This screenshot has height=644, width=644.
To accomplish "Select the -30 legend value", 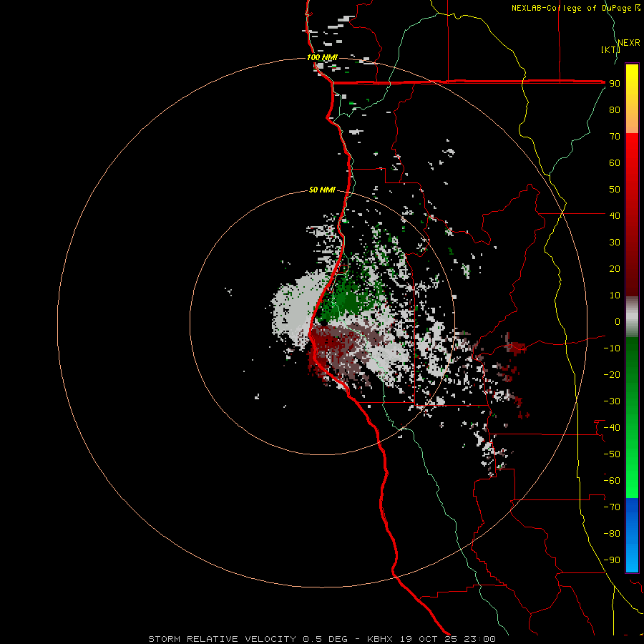I will [x=612, y=401].
